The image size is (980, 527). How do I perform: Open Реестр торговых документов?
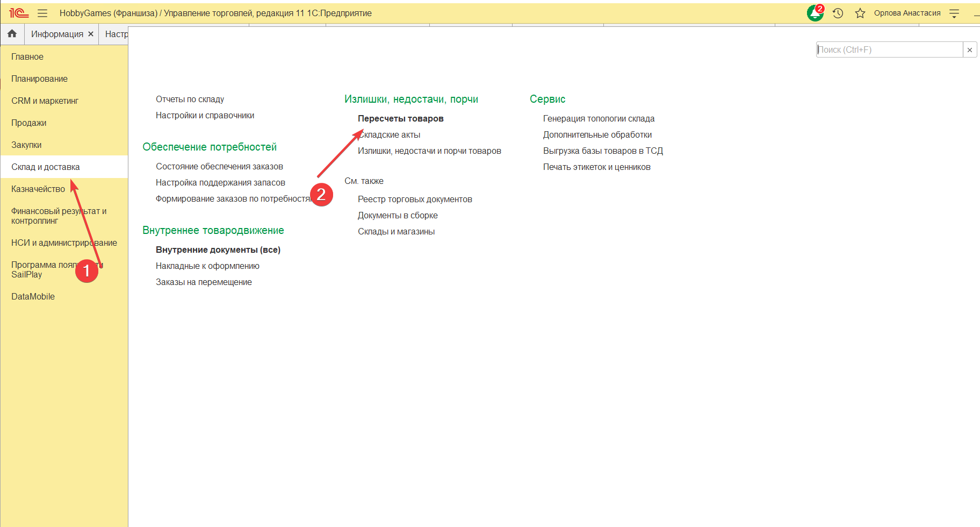pos(415,199)
